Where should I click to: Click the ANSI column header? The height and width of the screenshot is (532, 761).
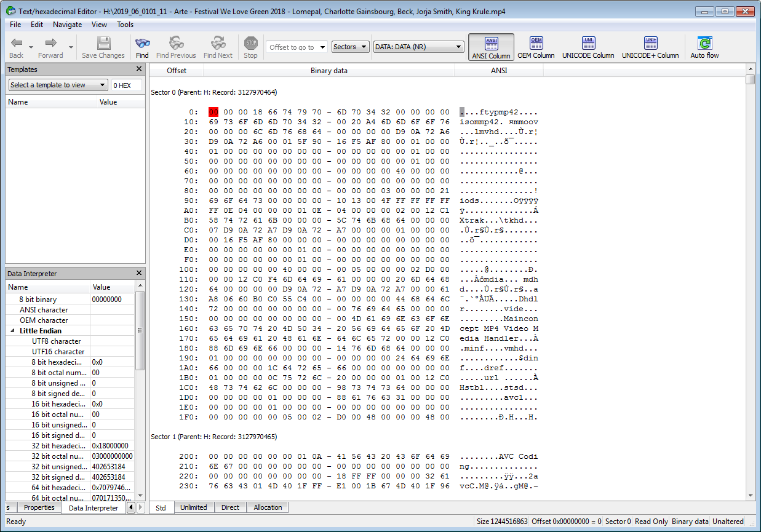coord(499,70)
